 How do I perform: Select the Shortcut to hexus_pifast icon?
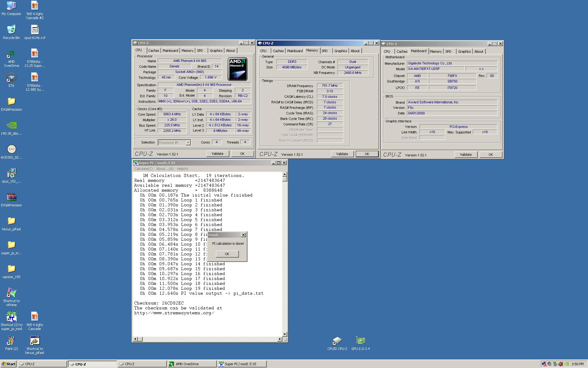click(x=35, y=345)
